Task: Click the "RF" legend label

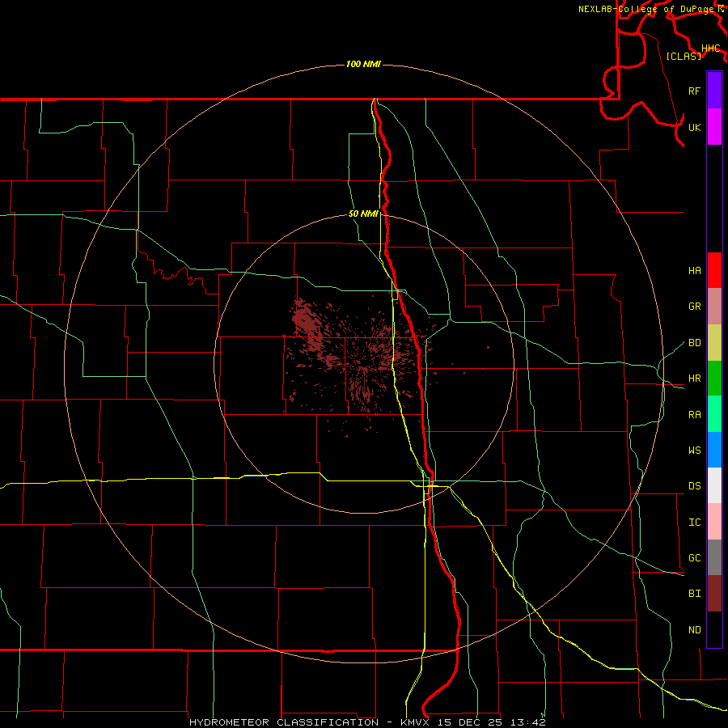Action: (x=695, y=91)
